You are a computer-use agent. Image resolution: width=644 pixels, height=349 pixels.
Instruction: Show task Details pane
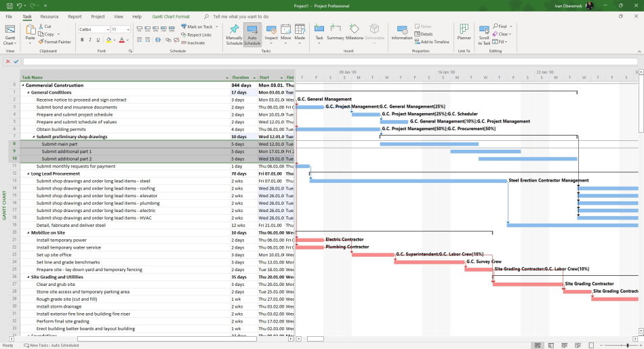(x=424, y=34)
